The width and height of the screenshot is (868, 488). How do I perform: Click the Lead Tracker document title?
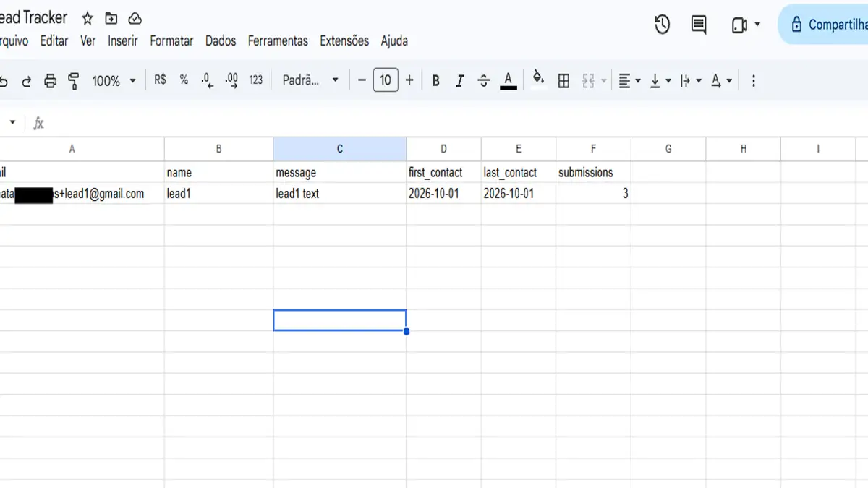tap(34, 17)
